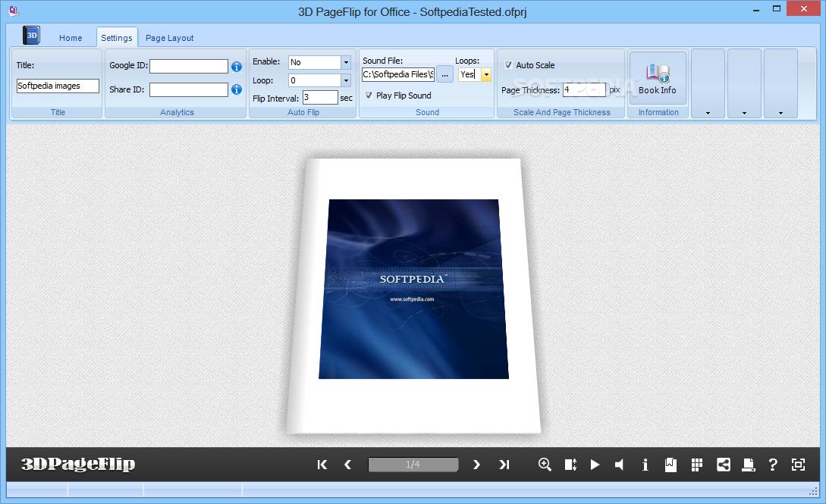Click the share icon in bottom bar
The height and width of the screenshot is (504, 826).
click(724, 465)
